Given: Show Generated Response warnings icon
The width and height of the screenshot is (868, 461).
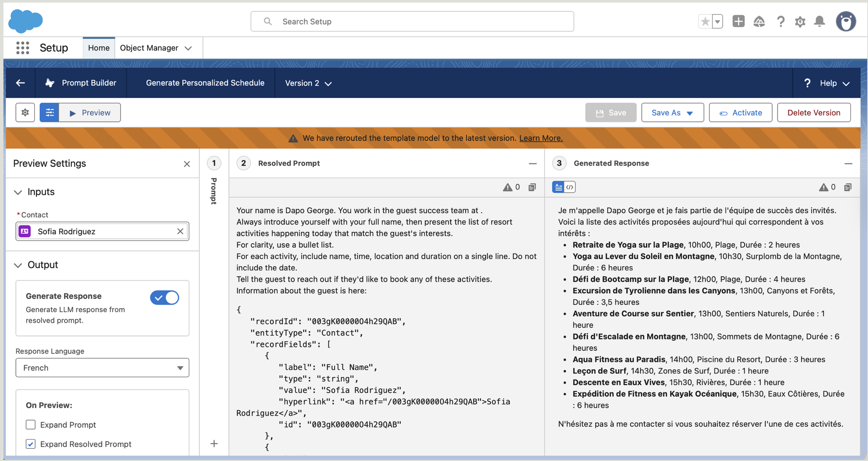Looking at the screenshot, I should (x=823, y=187).
